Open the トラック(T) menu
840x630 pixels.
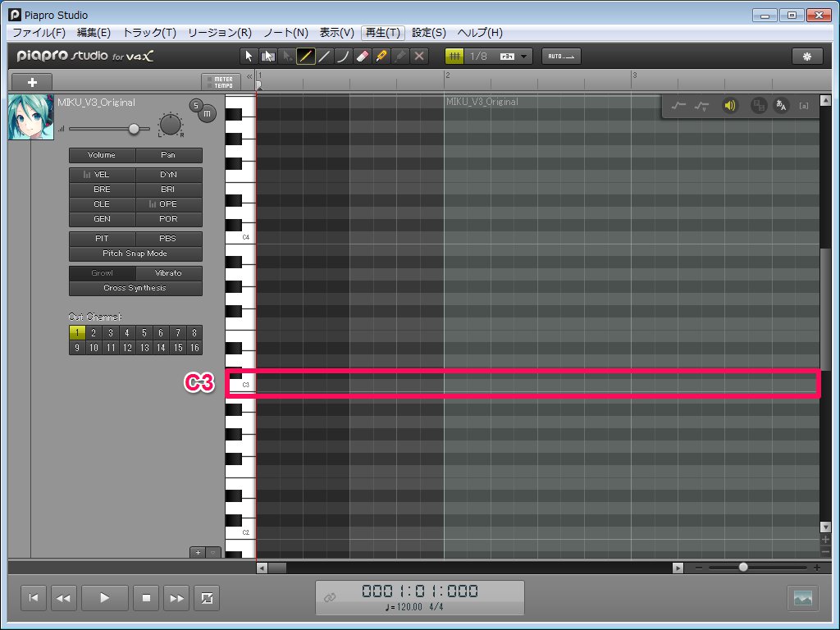(149, 33)
